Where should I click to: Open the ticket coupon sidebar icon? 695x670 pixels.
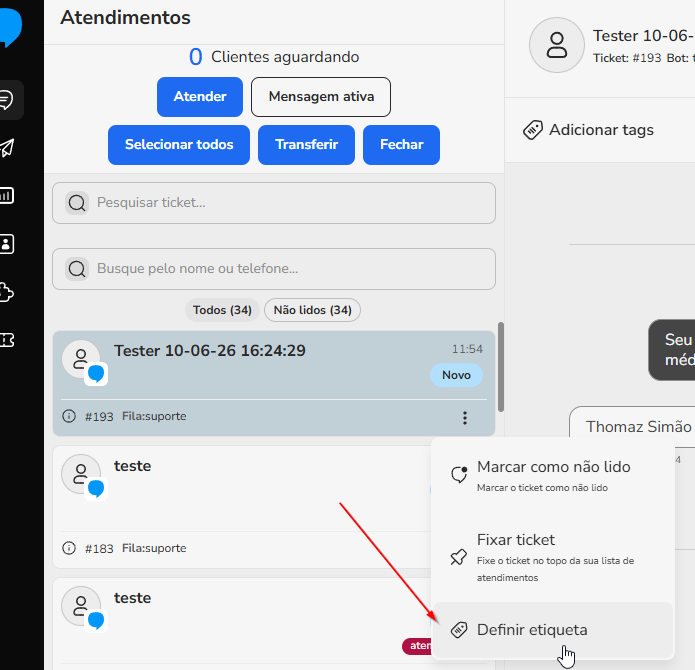[x=7, y=340]
